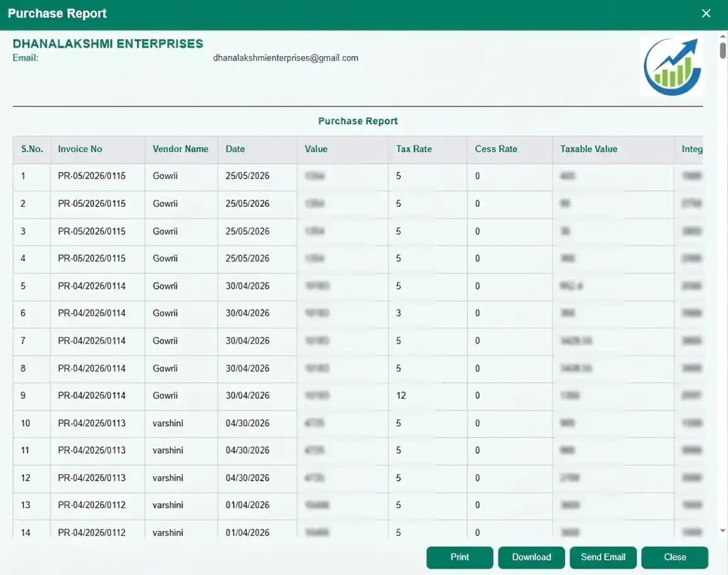Click the centered Purchase Report table title
This screenshot has width=728, height=575.
point(358,121)
